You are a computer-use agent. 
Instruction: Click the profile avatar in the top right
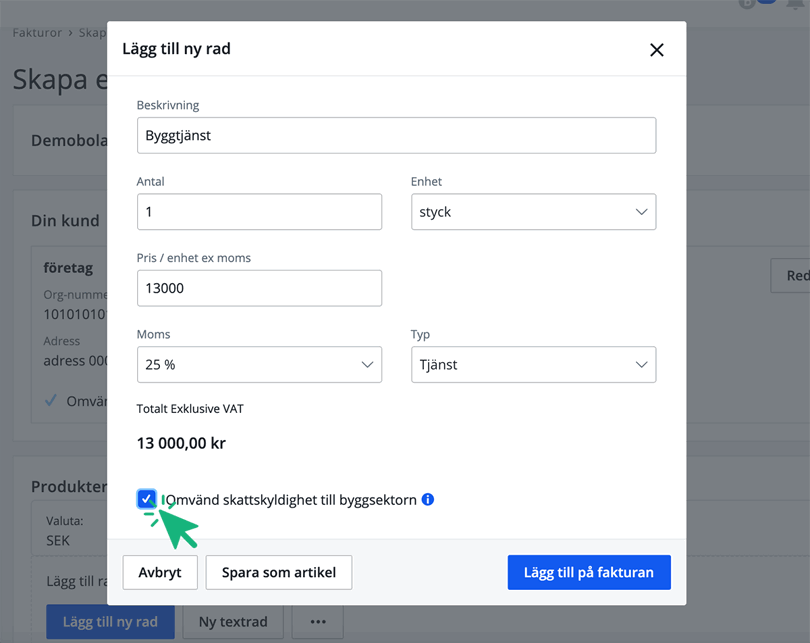coord(749,5)
